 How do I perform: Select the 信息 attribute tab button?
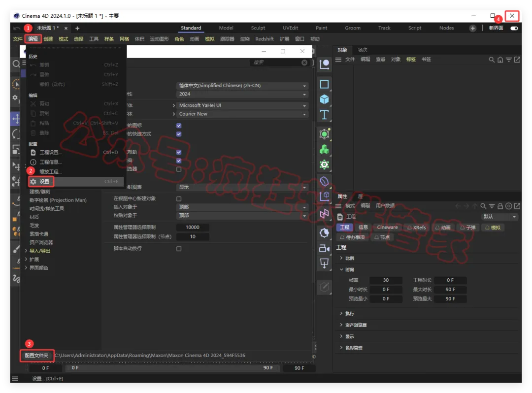tap(363, 228)
